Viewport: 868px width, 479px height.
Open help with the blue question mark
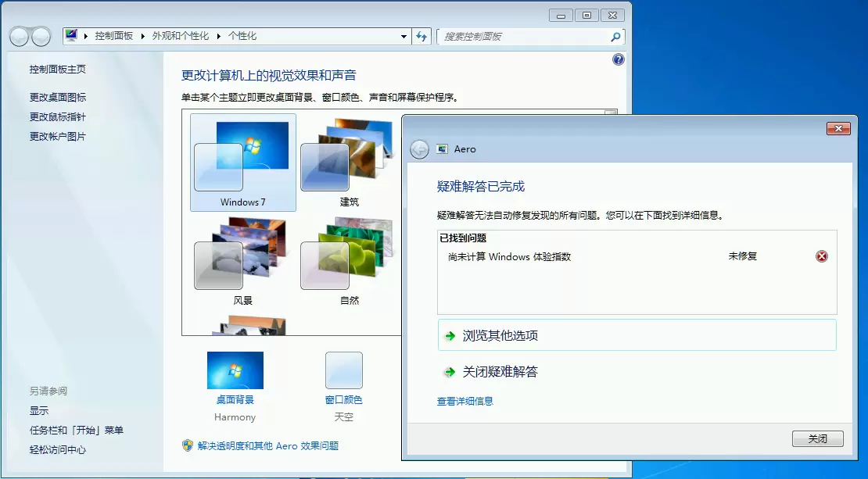pos(619,59)
